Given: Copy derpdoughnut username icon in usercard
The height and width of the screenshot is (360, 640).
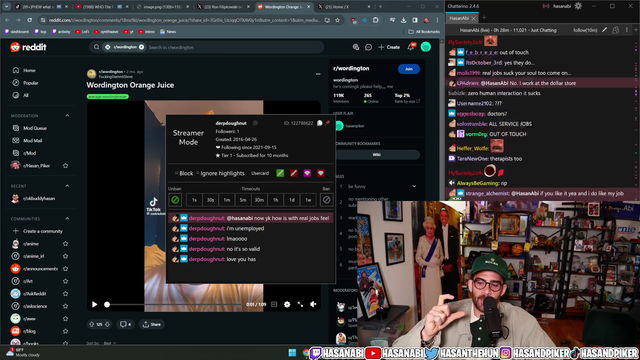Looking at the screenshot, I should (255, 123).
